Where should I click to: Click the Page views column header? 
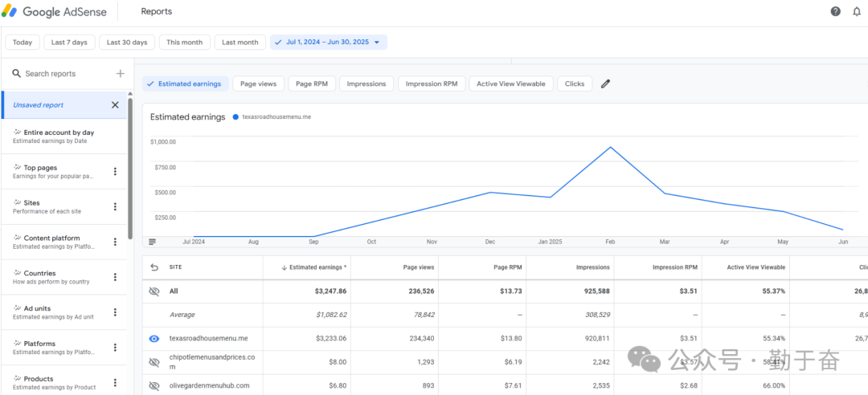[x=418, y=267]
